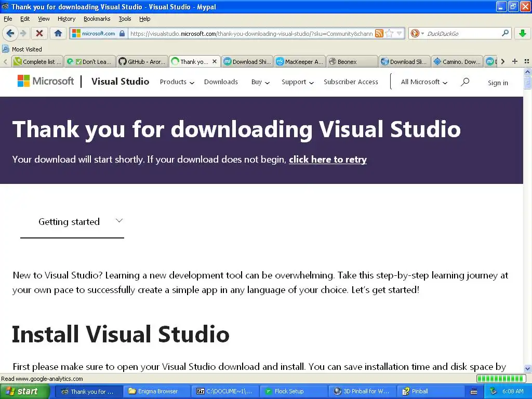Click the 'click here to retry' link

pos(328,159)
